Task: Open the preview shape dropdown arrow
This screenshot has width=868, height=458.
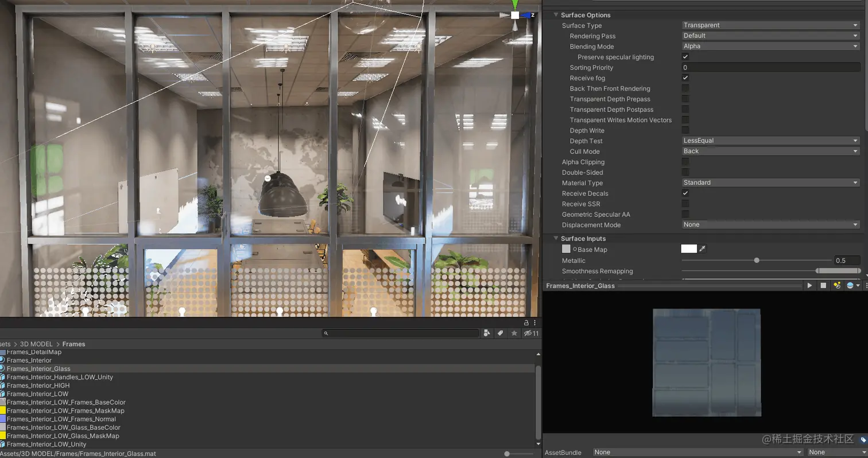Action: (858, 285)
